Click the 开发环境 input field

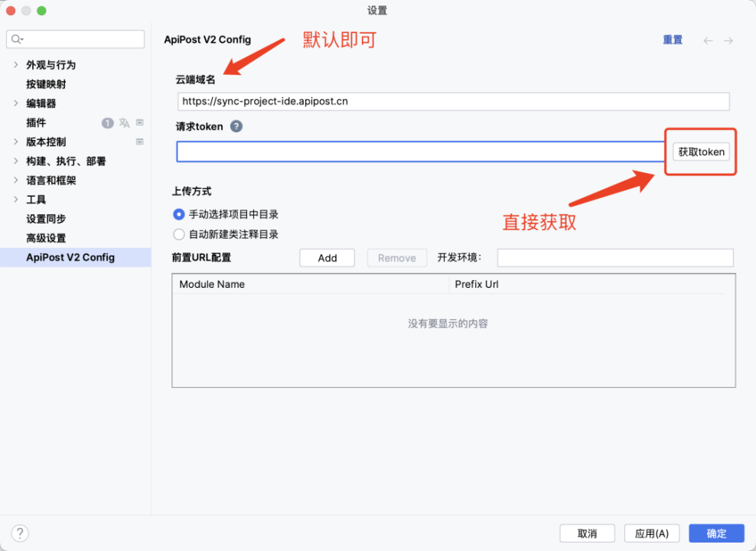click(615, 258)
